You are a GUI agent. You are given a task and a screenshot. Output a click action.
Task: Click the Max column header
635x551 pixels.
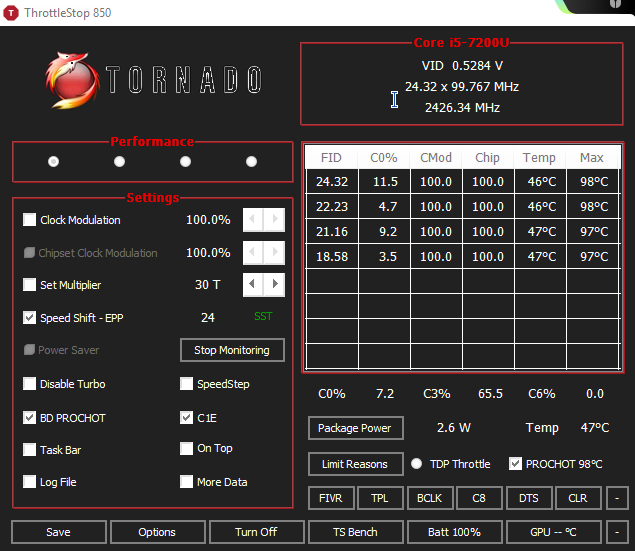[592, 157]
